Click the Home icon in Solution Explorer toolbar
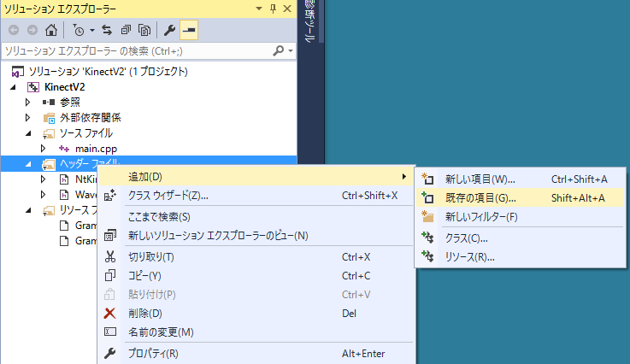Viewport: 630px width, 364px height. pos(51,30)
